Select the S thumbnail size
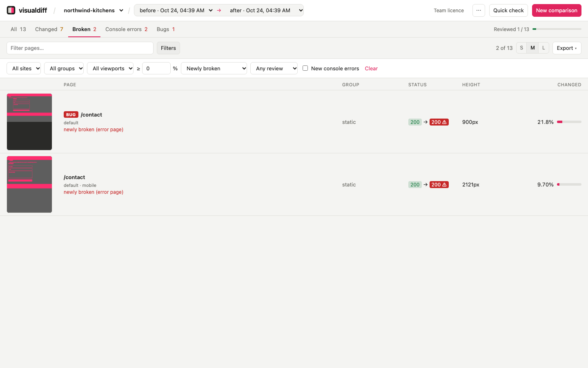Screen dimensions: 588x368 coord(521,48)
